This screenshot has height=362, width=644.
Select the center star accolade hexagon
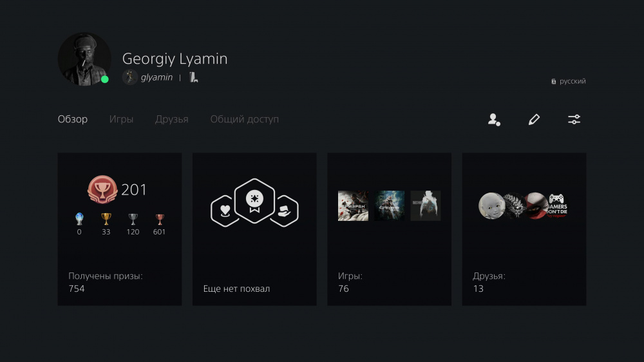point(254,201)
